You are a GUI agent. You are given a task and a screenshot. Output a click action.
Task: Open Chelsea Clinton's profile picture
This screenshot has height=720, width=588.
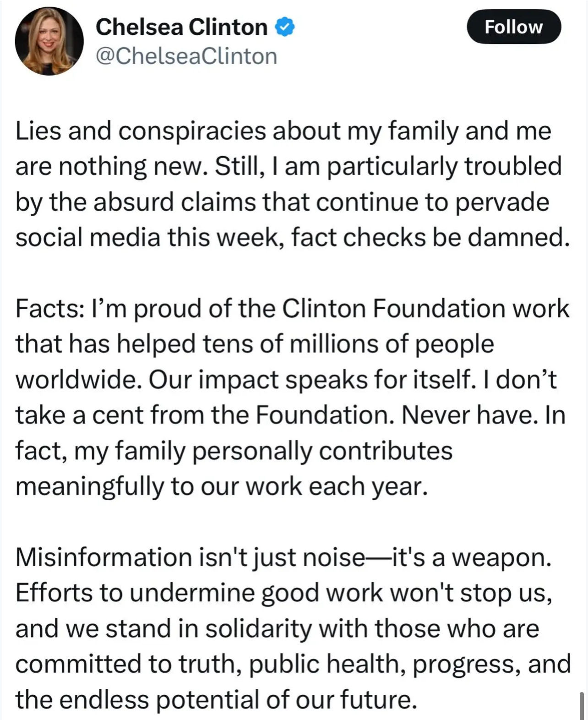[x=49, y=41]
